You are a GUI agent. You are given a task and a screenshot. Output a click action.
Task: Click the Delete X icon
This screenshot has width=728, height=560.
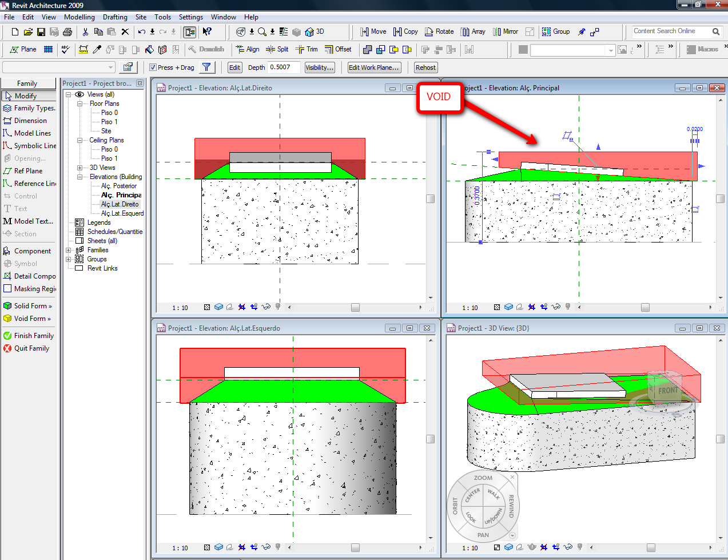click(125, 32)
